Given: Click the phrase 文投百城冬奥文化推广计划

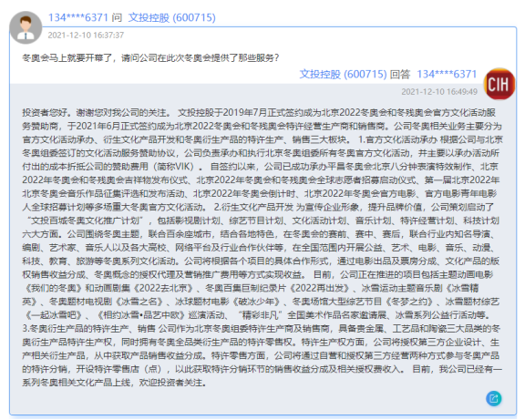Looking at the screenshot, I should [x=85, y=220].
